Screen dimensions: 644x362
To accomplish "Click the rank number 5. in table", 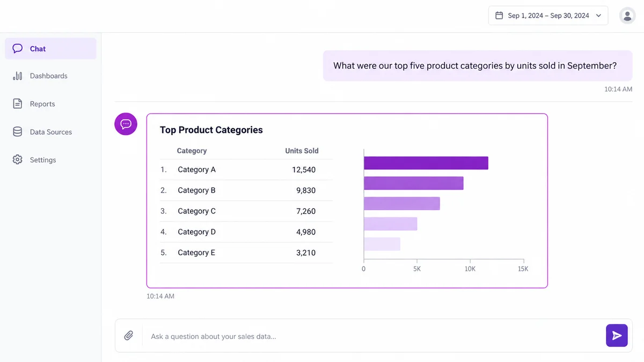I will 164,253.
